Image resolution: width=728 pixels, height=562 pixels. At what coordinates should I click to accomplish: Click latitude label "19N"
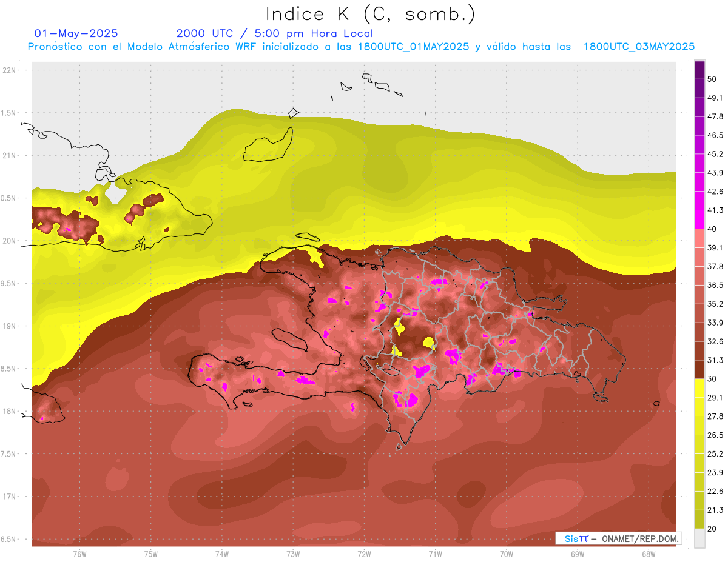point(10,326)
